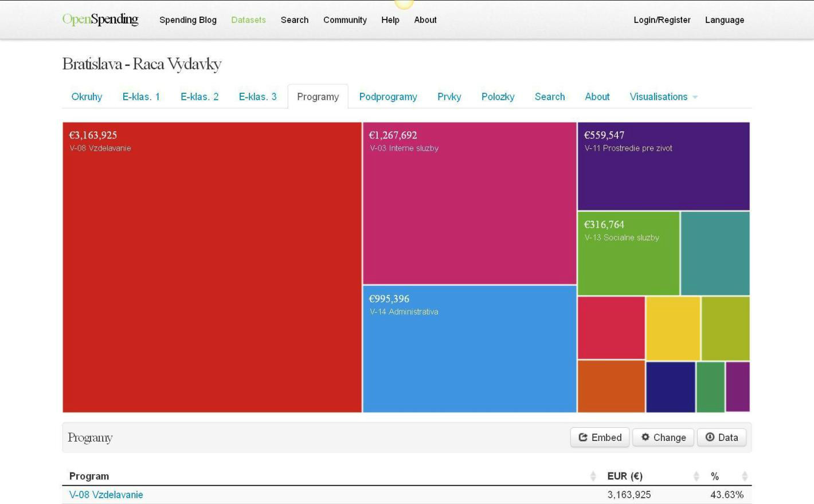Viewport: 814px width, 504px height.
Task: Open the Change settings button
Action: point(663,438)
